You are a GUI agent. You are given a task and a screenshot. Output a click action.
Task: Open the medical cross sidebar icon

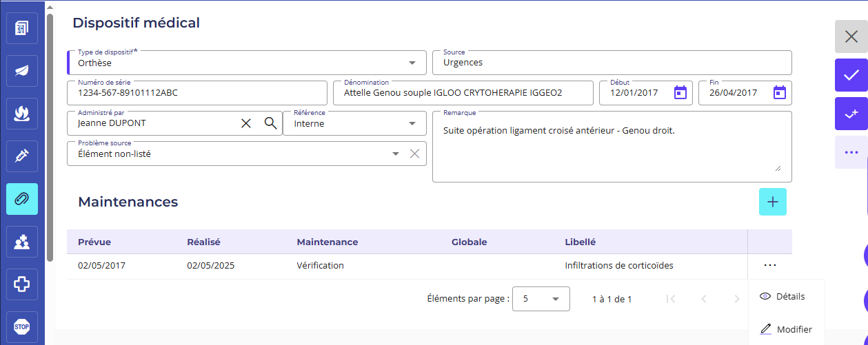[21, 284]
